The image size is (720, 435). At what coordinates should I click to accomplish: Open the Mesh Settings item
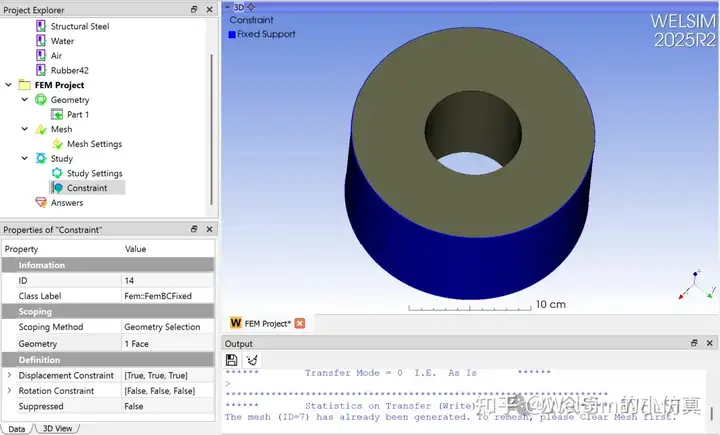[x=94, y=144]
